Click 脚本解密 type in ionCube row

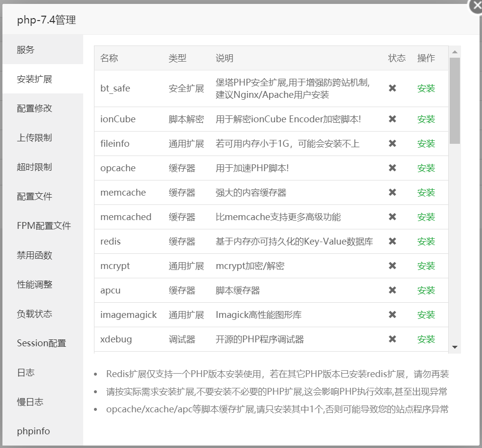pos(186,119)
